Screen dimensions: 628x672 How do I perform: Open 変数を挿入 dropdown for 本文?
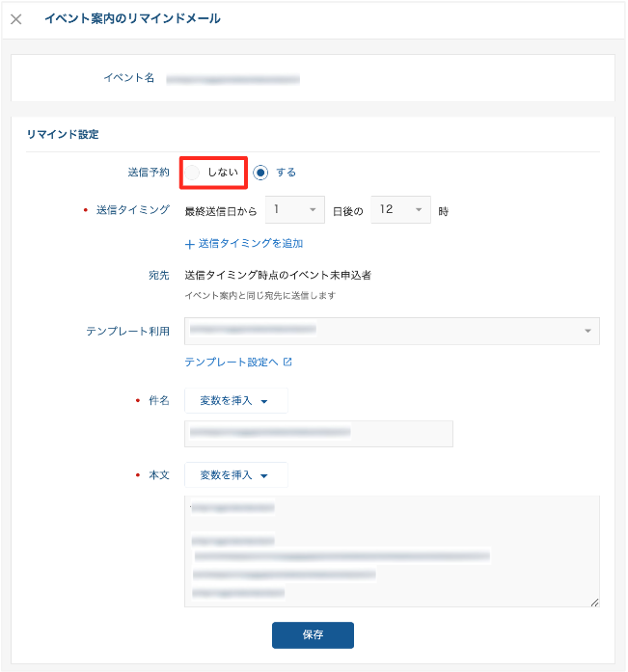(x=235, y=475)
